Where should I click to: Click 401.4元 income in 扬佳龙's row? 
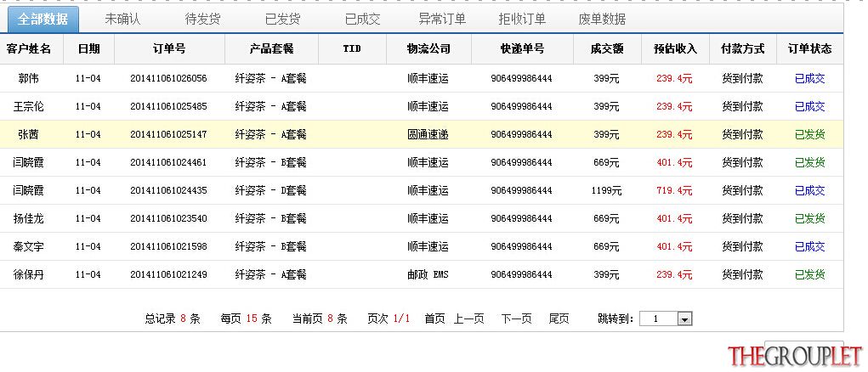pyautogui.click(x=674, y=219)
